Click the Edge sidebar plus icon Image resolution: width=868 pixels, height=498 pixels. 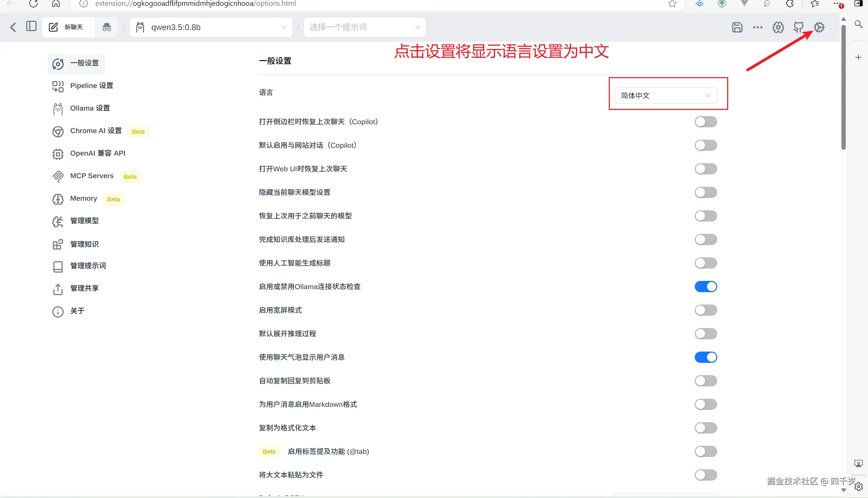[858, 57]
